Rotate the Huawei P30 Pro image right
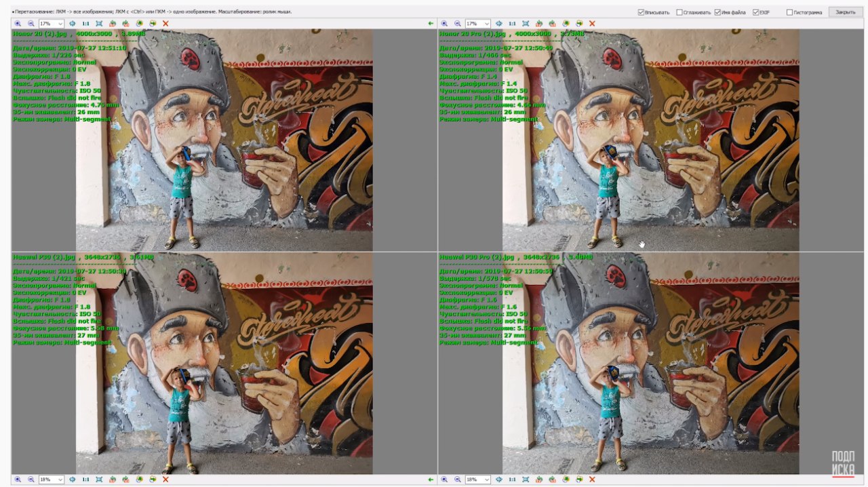This screenshot has width=868, height=487. [x=552, y=479]
